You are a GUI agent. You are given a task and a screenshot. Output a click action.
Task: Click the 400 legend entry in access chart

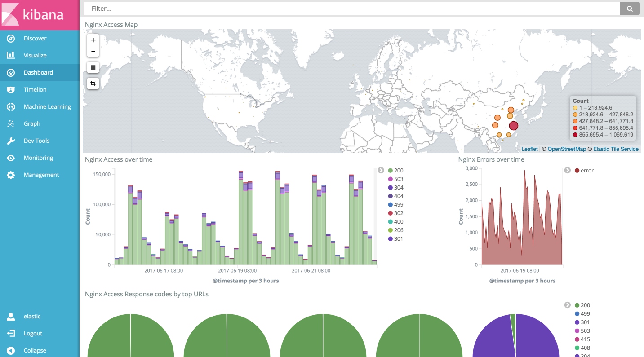(395, 222)
